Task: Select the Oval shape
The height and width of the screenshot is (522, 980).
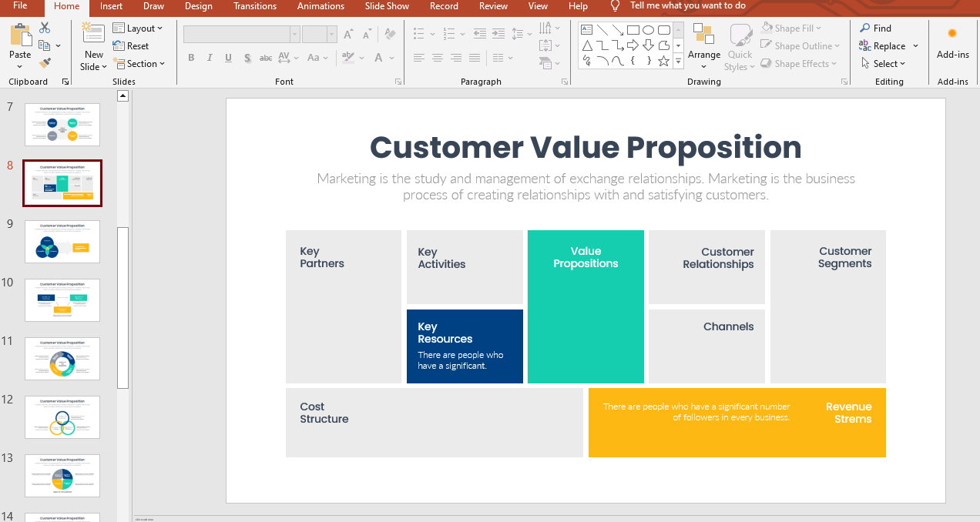Action: coord(649,30)
